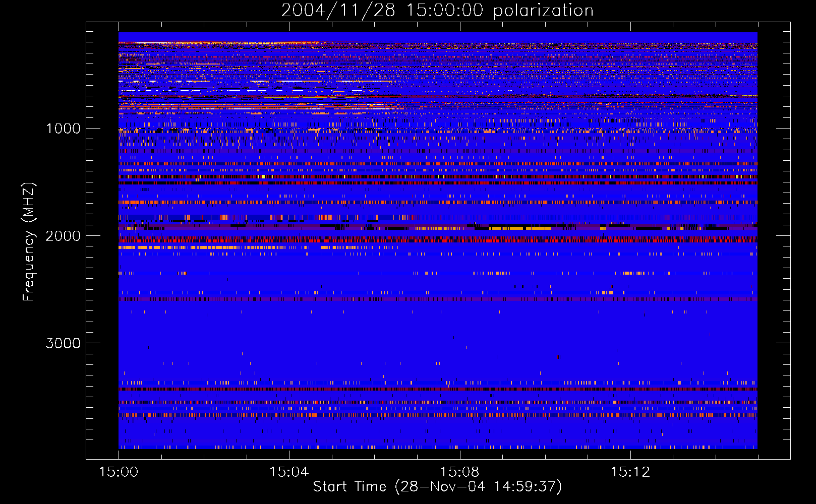Click the 15:00 time tick label

[119, 472]
